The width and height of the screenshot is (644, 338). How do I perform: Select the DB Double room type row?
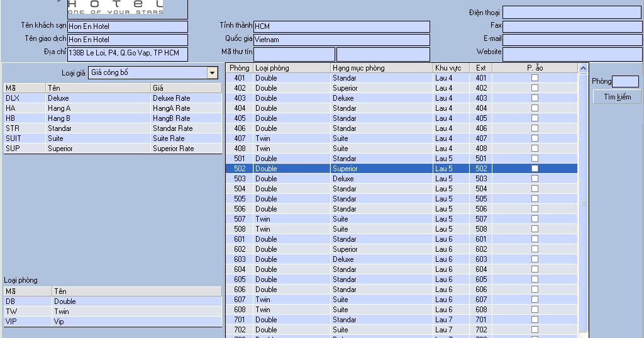(113, 301)
